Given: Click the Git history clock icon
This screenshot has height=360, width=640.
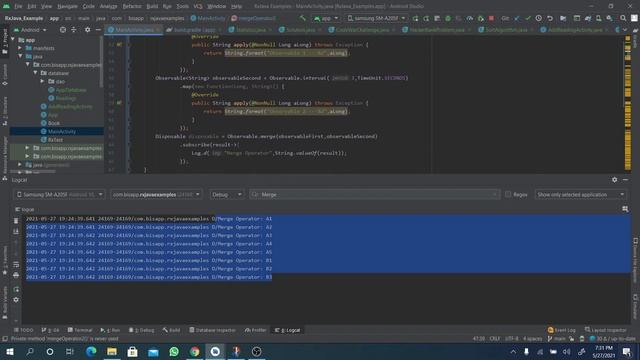Looking at the screenshot, I should [x=539, y=18].
